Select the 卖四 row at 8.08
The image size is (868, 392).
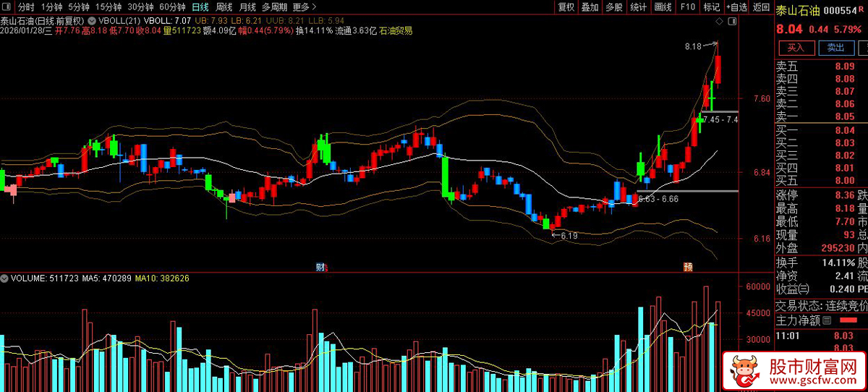[x=821, y=79]
